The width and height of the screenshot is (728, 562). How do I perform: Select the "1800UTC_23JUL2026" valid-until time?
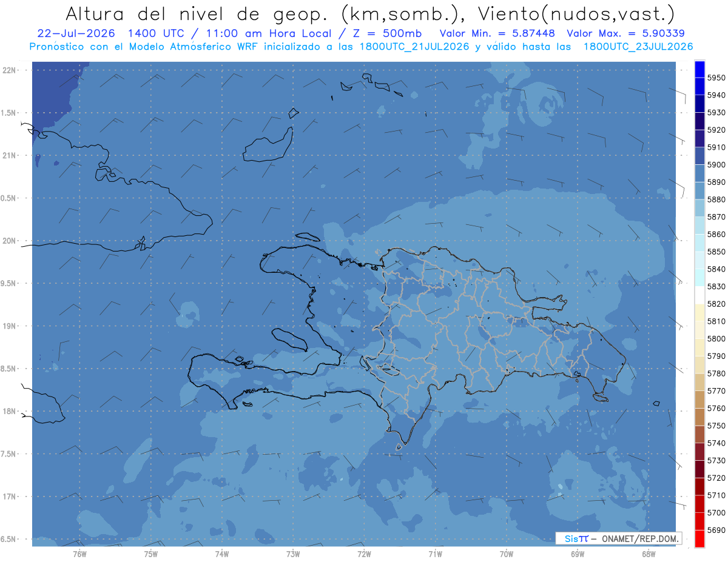638,47
